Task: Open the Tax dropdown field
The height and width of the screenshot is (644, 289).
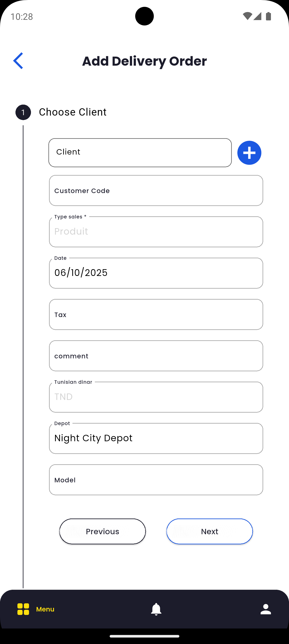Action: pos(156,314)
